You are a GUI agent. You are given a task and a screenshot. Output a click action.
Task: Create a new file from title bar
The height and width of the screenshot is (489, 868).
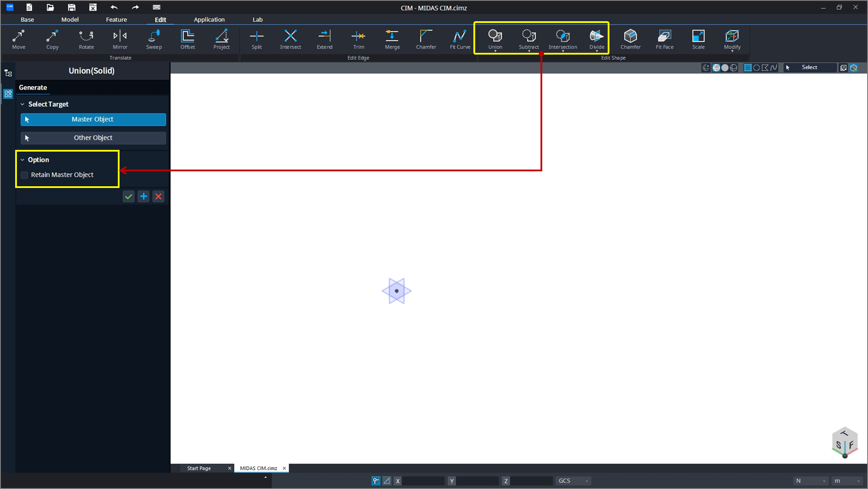[29, 7]
